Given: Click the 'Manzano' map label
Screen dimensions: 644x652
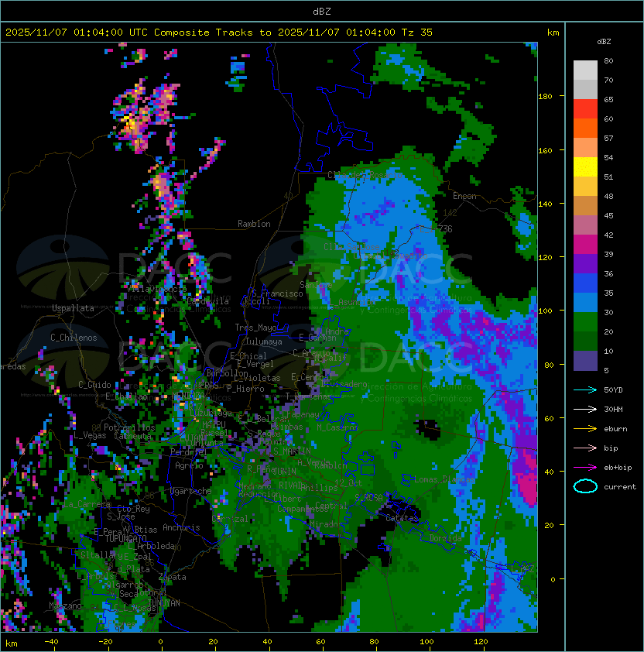Looking at the screenshot, I should (x=65, y=606).
